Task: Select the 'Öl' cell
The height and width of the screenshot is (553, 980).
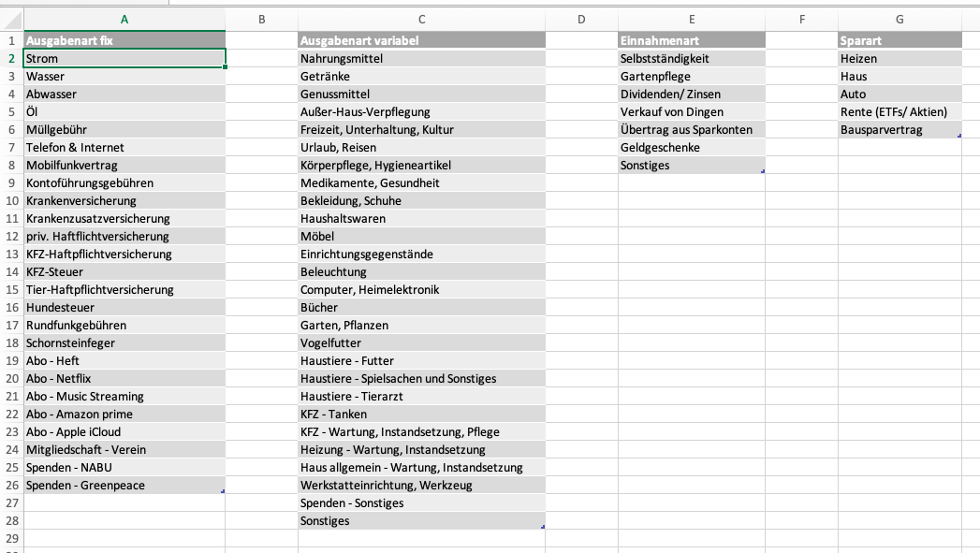Action: [124, 112]
